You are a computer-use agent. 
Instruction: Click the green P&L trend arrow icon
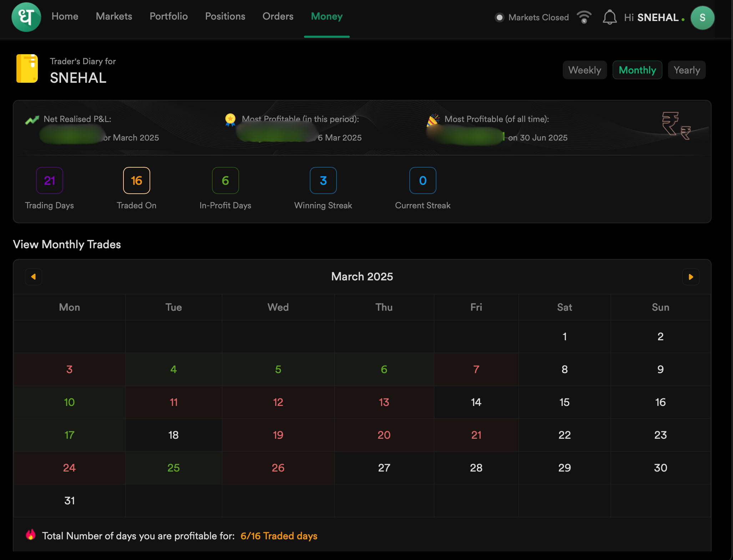coord(32,120)
